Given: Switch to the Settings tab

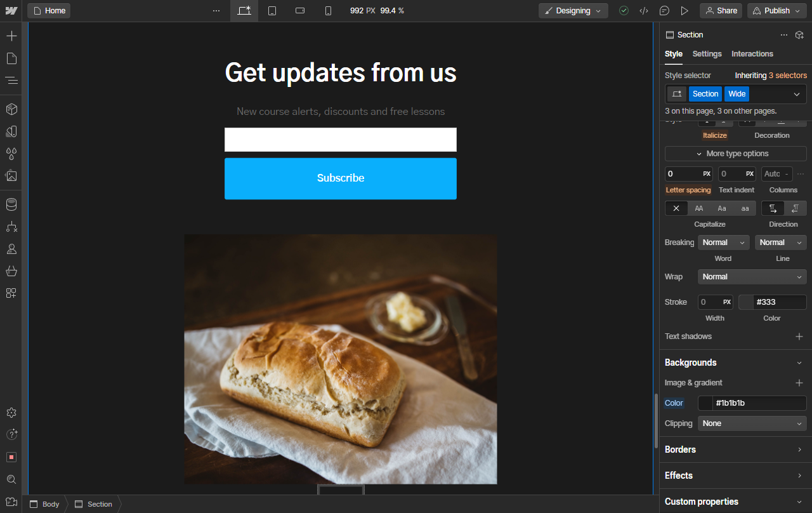Looking at the screenshot, I should point(707,54).
